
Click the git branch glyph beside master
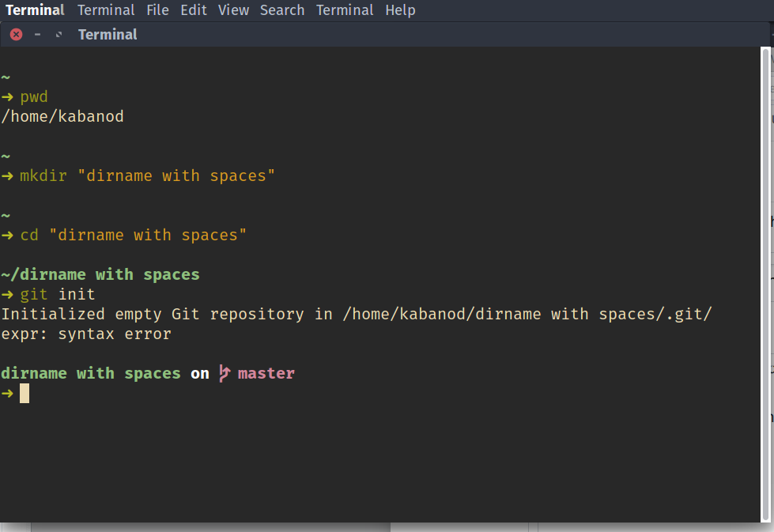point(224,372)
